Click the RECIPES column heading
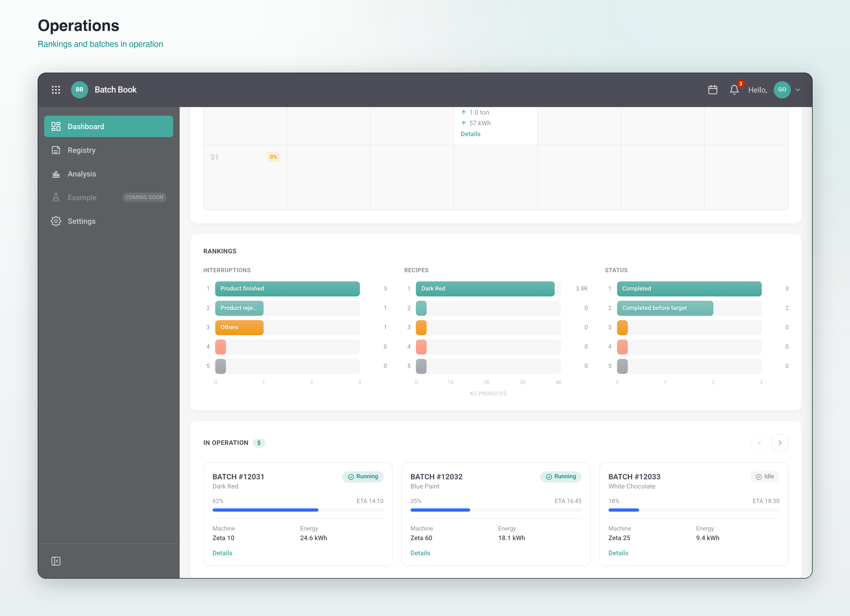This screenshot has height=616, width=850. (x=416, y=270)
